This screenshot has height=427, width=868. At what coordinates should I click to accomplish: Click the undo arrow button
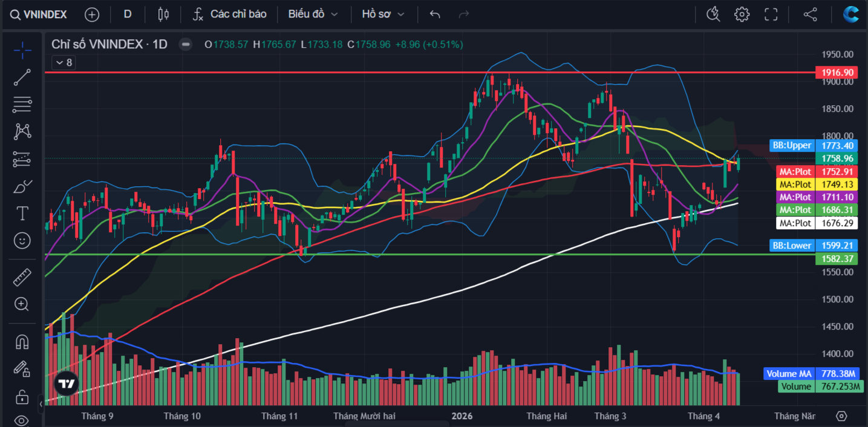click(435, 15)
